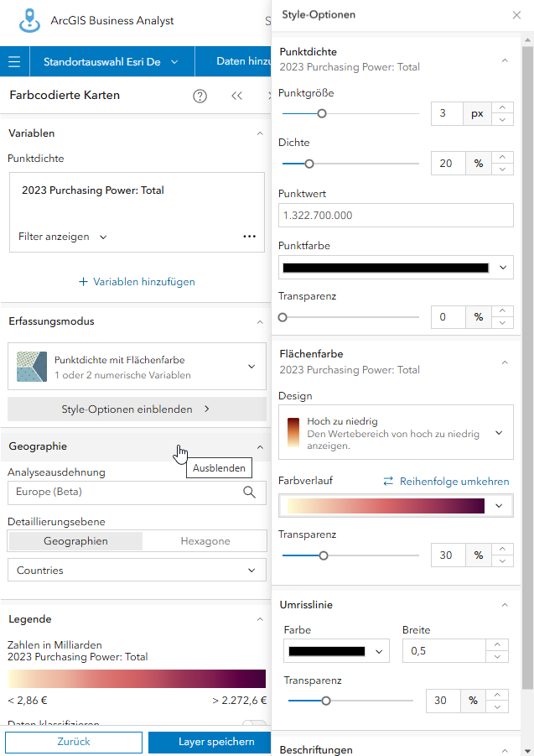Switch to Hexagone detail level
Viewport: 534px width, 756px height.
tap(205, 541)
